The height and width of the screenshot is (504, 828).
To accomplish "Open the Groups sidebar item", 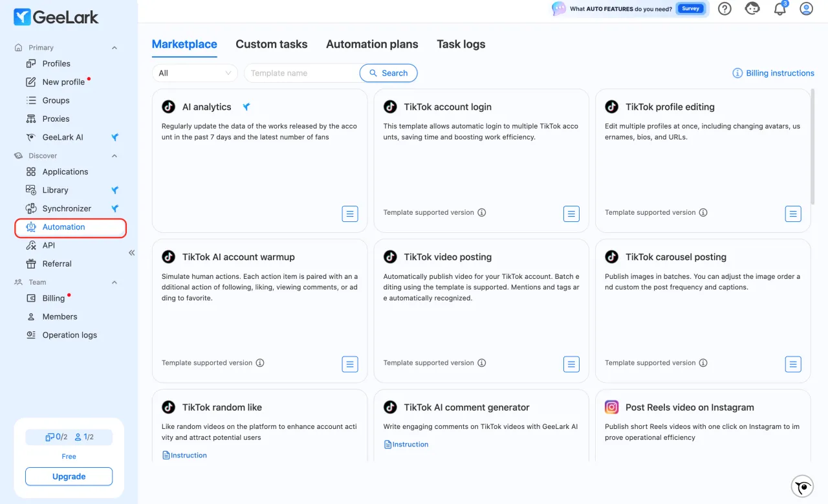I will (56, 100).
